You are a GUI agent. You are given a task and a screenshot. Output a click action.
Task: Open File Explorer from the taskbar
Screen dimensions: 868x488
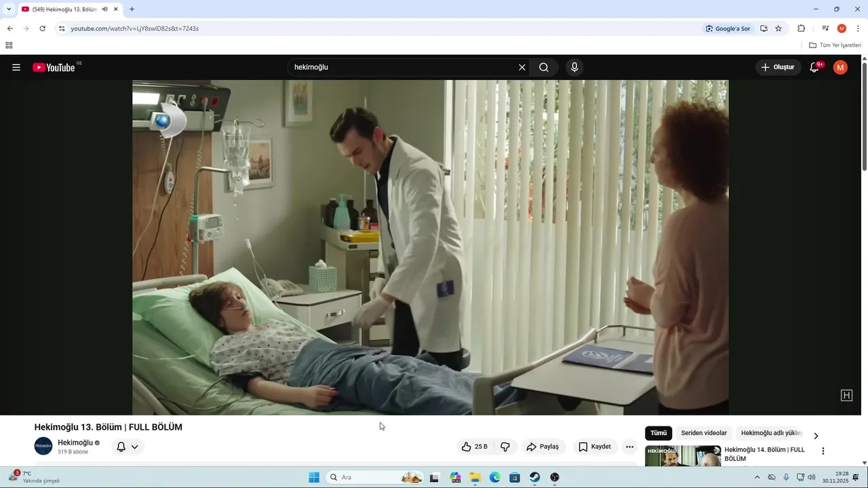point(475,477)
